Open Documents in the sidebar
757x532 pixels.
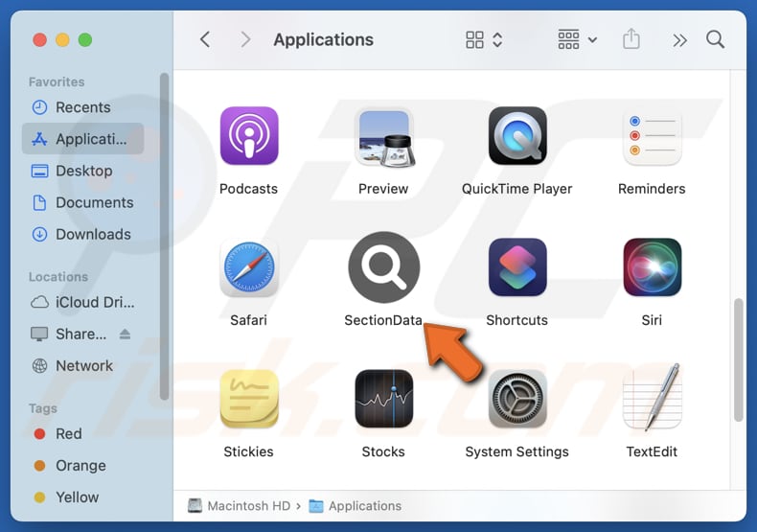tap(82, 203)
